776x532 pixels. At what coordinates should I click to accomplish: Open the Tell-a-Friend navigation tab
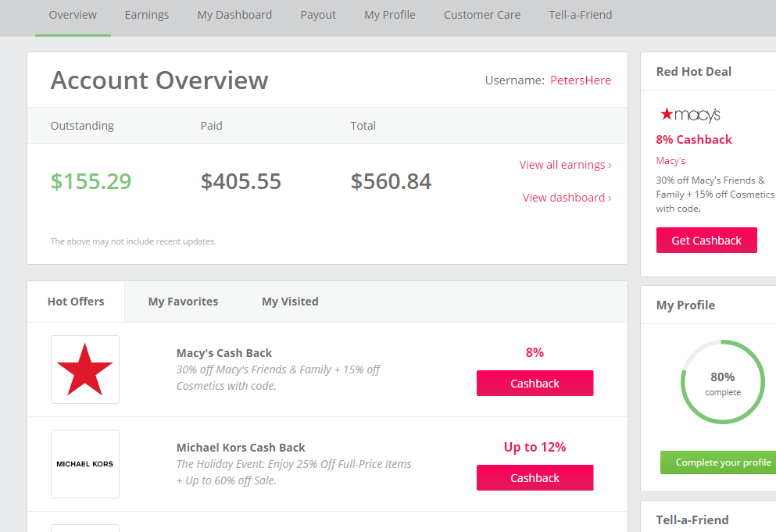(x=581, y=15)
